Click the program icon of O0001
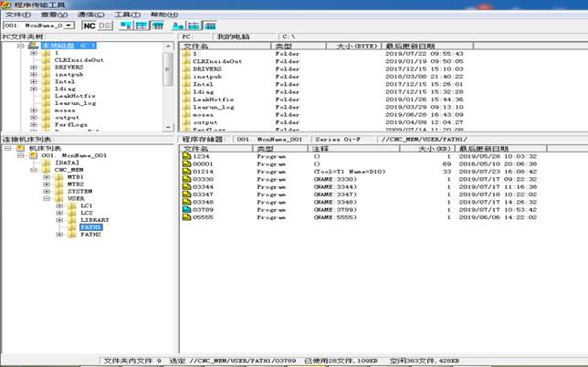588x367 pixels. pos(186,163)
